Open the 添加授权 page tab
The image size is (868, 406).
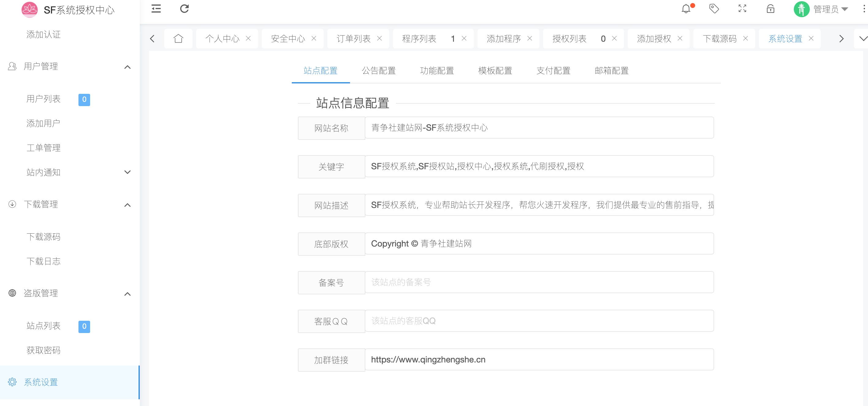pos(654,39)
